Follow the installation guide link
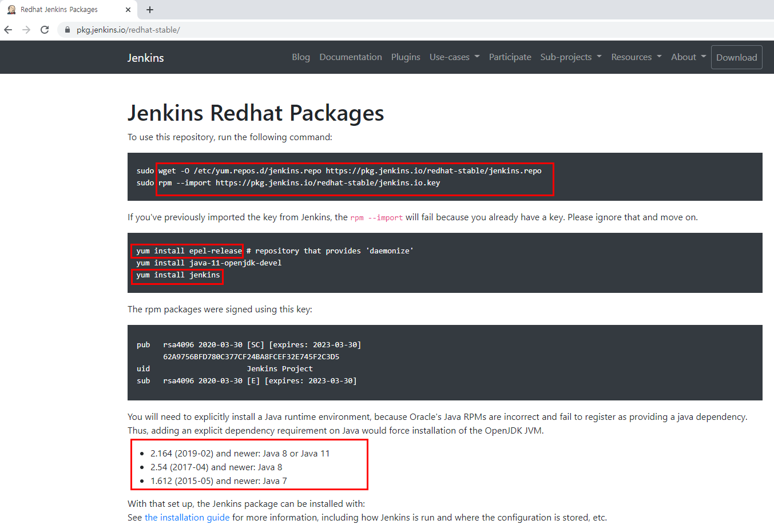 (187, 518)
